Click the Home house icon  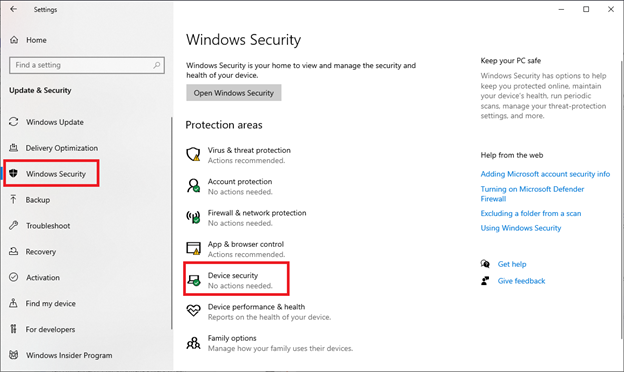coord(14,40)
